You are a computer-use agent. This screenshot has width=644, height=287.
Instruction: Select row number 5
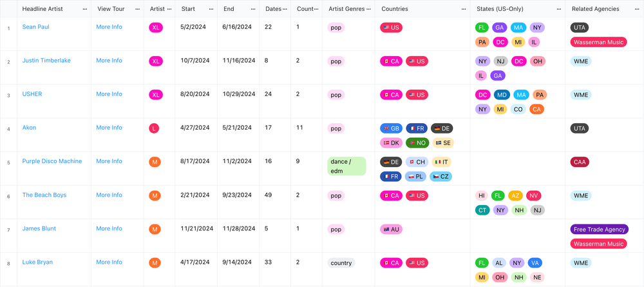click(x=8, y=163)
